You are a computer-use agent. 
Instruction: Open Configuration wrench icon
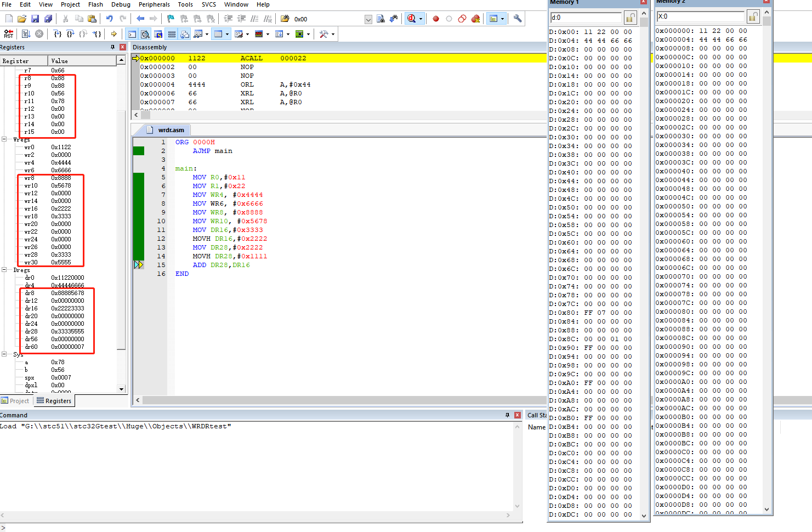(518, 19)
